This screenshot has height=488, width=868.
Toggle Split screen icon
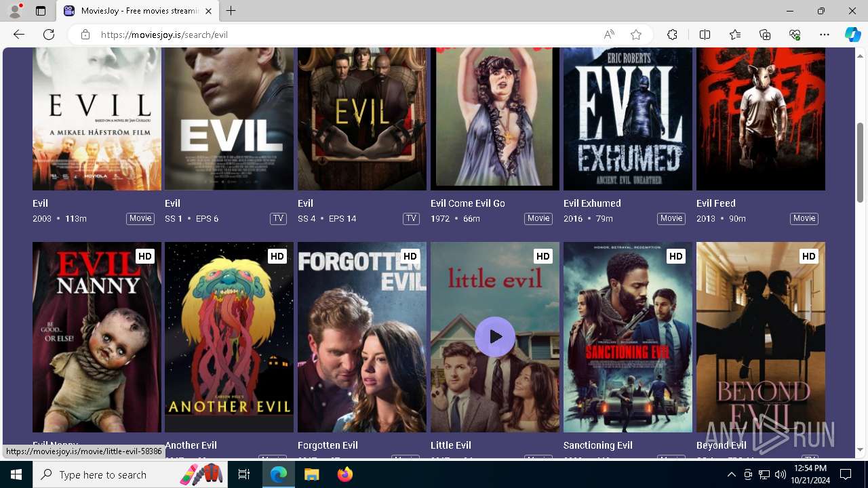pos(705,35)
